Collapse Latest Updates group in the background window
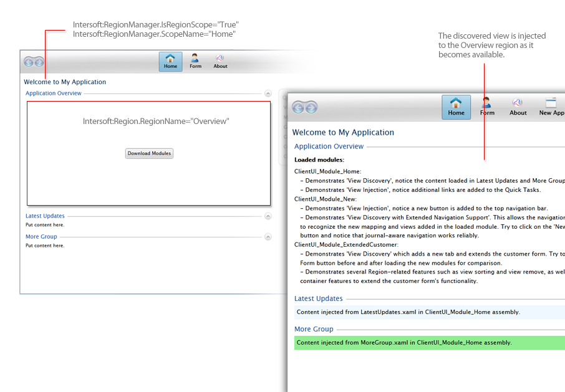The width and height of the screenshot is (565, 392). (268, 216)
